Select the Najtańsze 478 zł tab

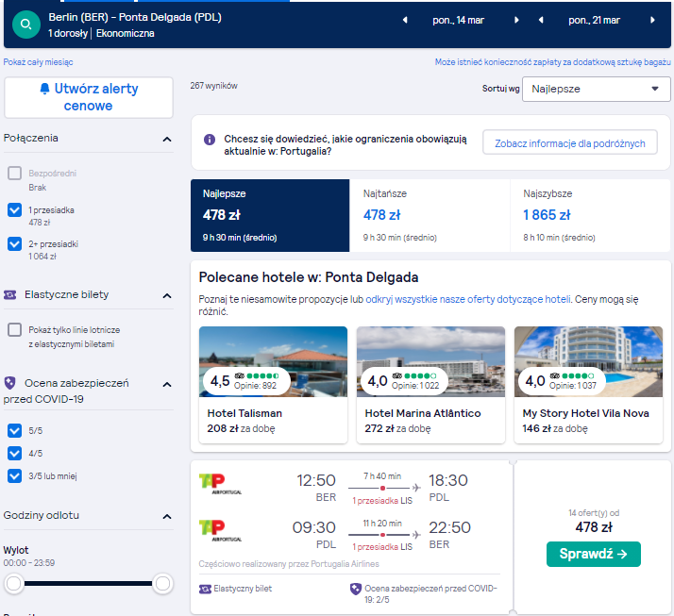coord(430,215)
